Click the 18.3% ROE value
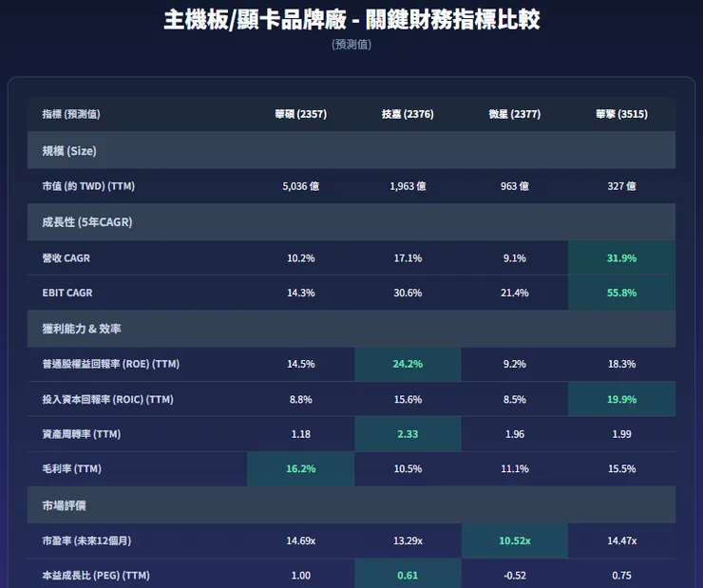The image size is (703, 588). 622,364
